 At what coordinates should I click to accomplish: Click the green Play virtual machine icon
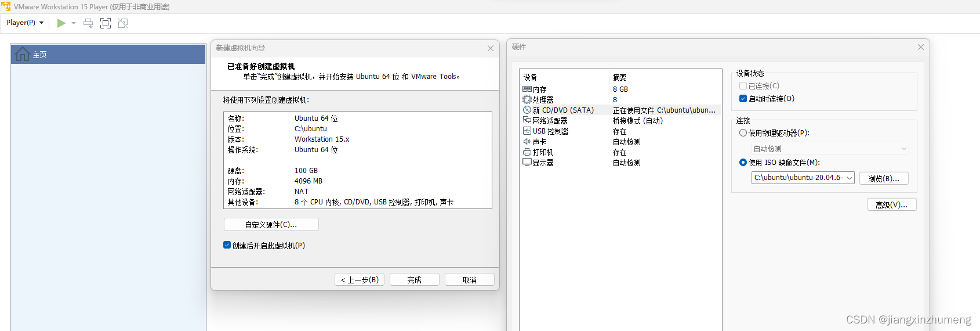tap(61, 23)
